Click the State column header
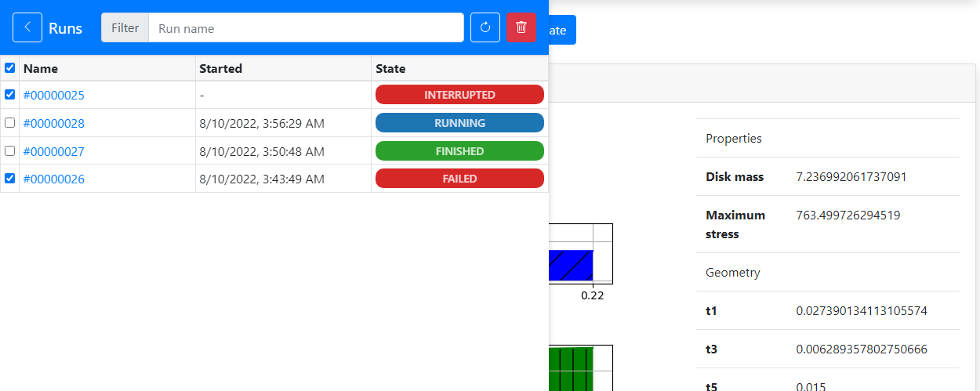 (390, 69)
